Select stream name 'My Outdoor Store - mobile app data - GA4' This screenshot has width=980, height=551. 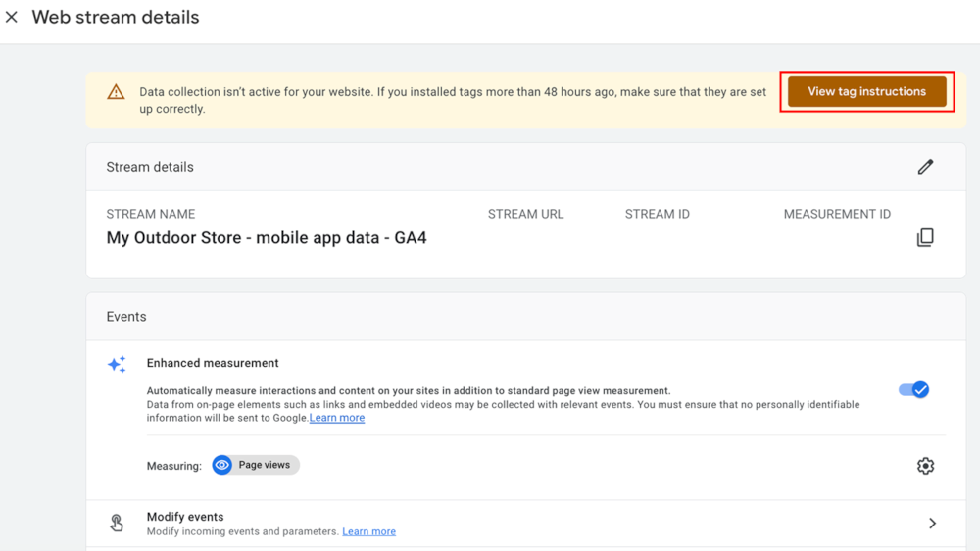[x=267, y=238]
